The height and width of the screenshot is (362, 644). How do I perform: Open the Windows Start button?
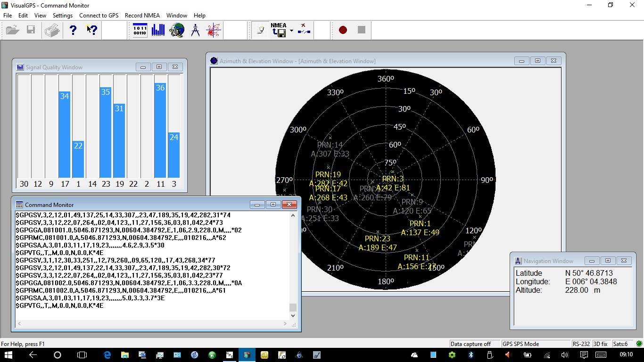[x=9, y=355]
